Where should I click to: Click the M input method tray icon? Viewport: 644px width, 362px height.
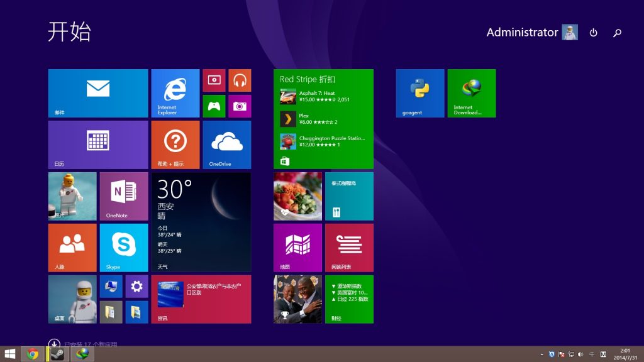[x=603, y=354]
